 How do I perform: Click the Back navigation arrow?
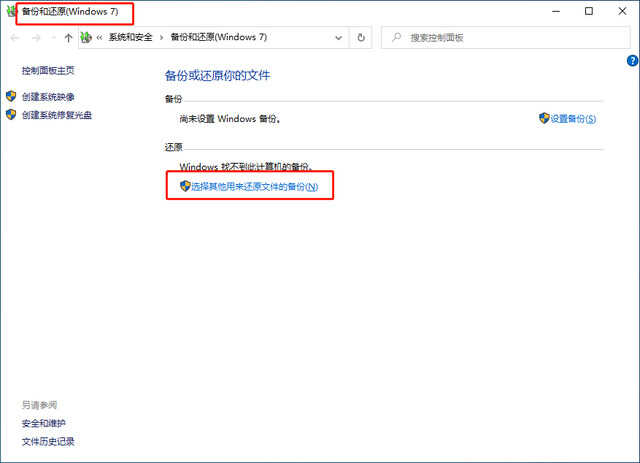click(15, 38)
